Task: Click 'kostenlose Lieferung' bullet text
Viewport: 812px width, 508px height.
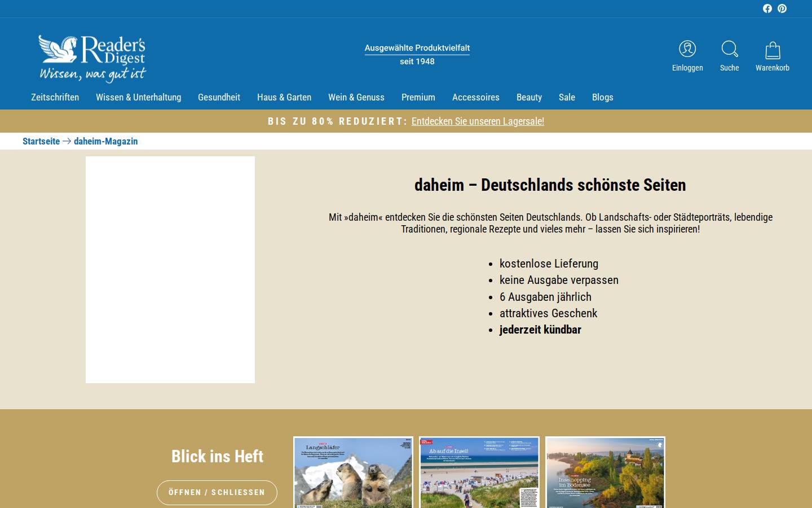Action: tap(549, 264)
